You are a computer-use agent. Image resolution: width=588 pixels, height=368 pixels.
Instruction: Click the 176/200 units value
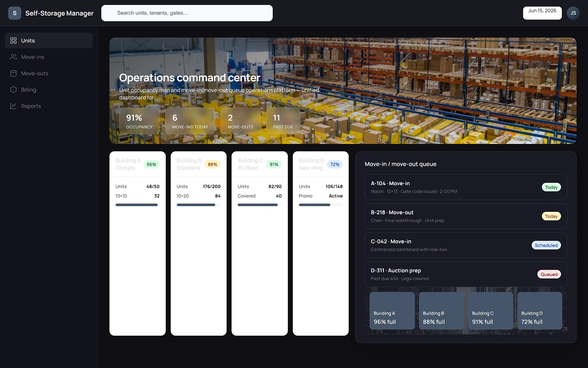(212, 186)
